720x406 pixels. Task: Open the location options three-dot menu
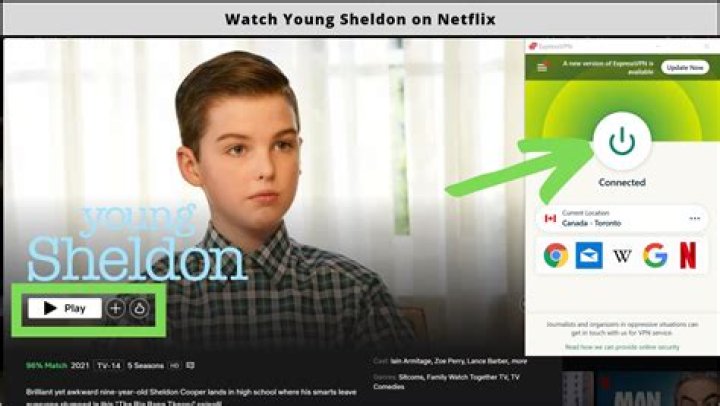pos(695,219)
